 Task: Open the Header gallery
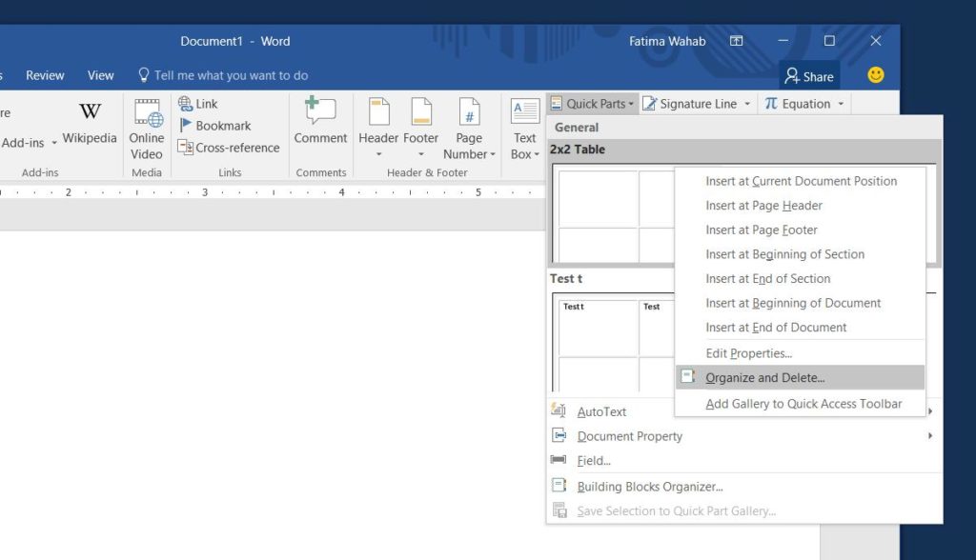point(379,129)
